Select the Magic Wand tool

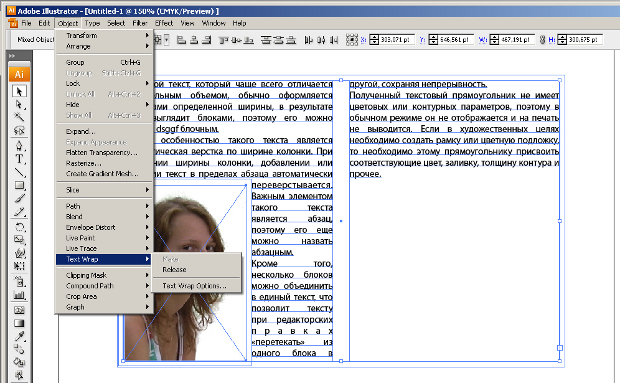pyautogui.click(x=19, y=117)
